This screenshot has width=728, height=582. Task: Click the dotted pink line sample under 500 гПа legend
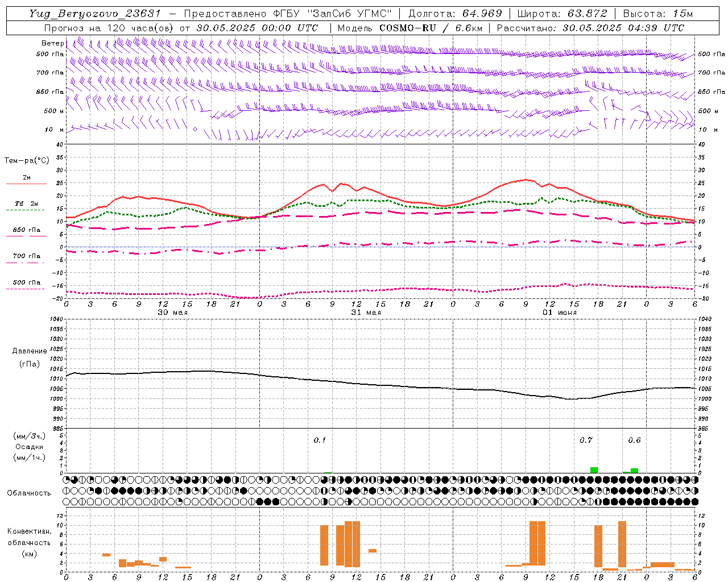pos(26,289)
